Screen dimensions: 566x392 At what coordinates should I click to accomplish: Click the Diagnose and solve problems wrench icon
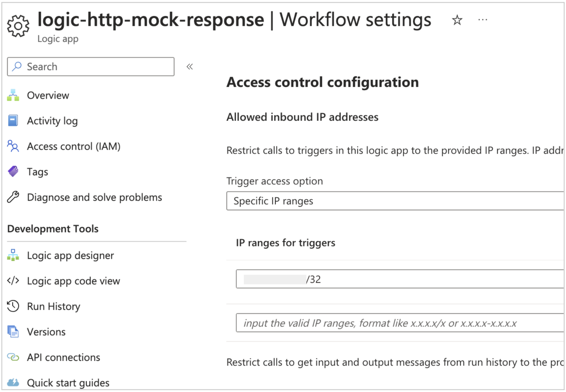coord(13,197)
